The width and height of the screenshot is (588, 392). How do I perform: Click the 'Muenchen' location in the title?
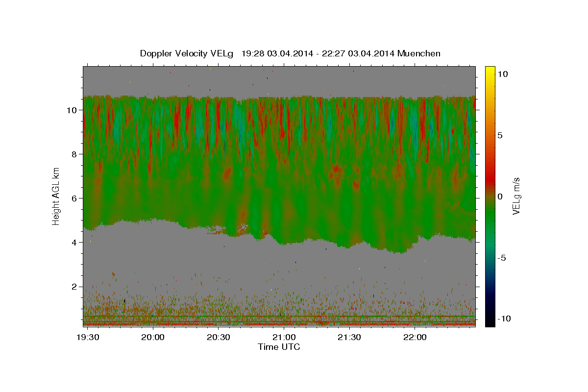pyautogui.click(x=420, y=53)
